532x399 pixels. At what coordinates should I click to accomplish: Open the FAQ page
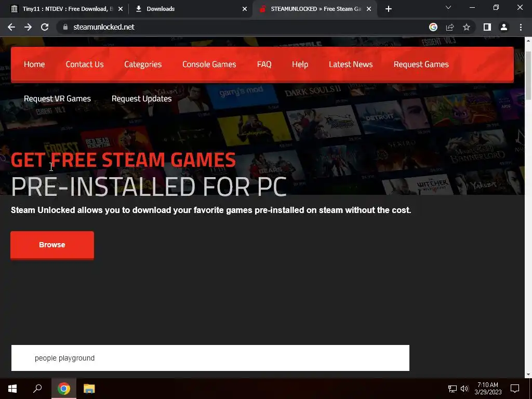264,64
